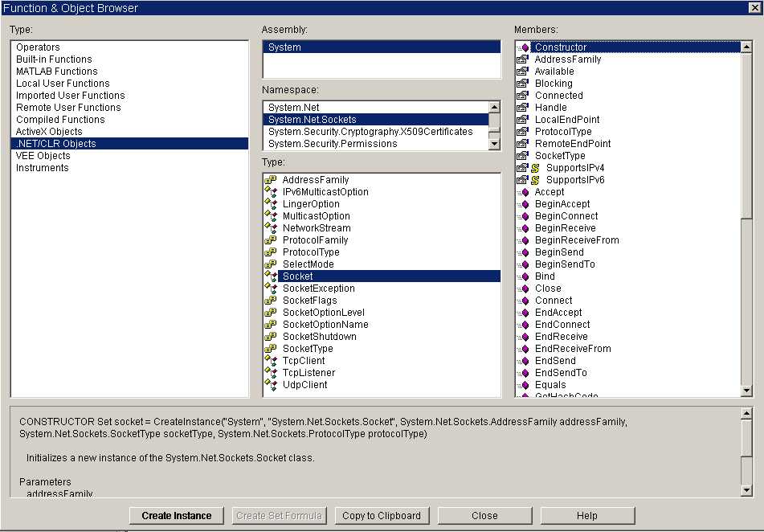Open the Help button
764x532 pixels.
tap(586, 516)
